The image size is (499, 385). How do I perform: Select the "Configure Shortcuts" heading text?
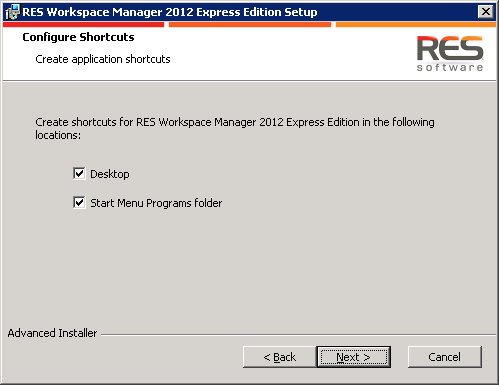[78, 37]
